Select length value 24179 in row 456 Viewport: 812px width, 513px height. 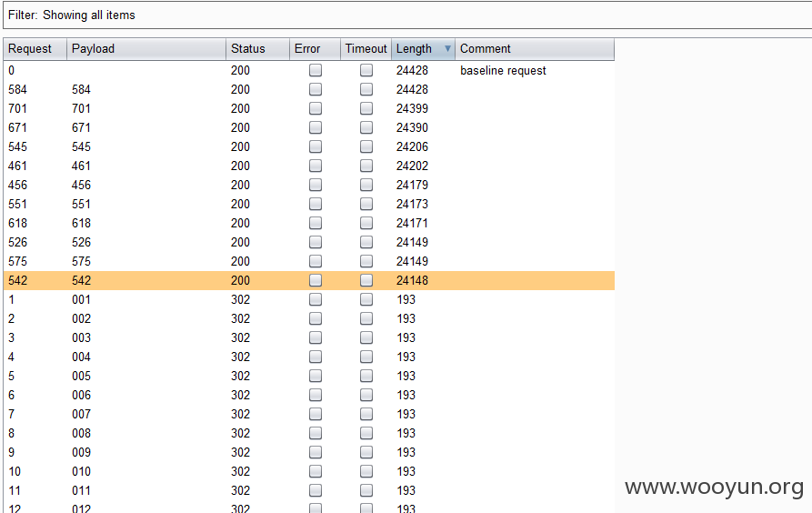click(412, 185)
